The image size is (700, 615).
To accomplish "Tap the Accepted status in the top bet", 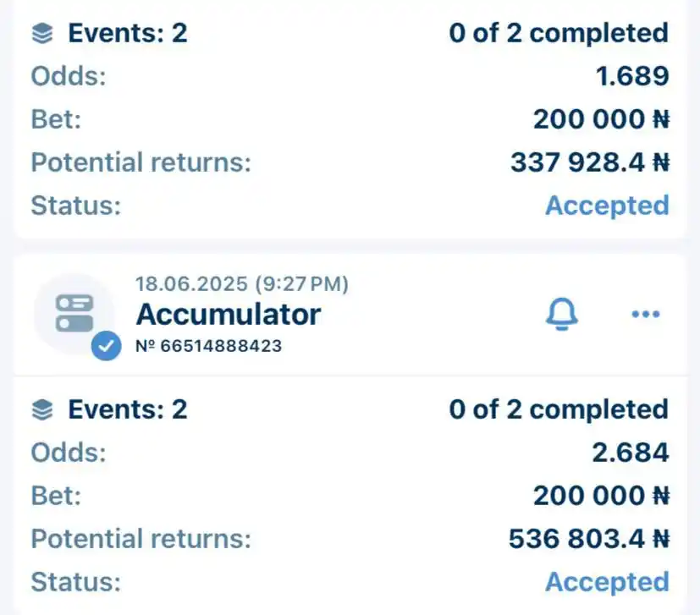I will coord(607,206).
